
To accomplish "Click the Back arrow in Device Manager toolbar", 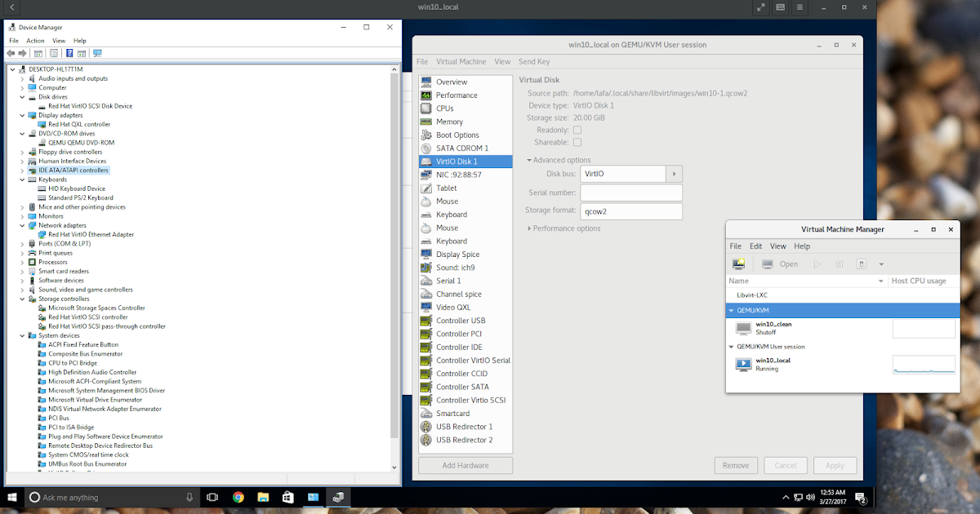I will [x=11, y=53].
